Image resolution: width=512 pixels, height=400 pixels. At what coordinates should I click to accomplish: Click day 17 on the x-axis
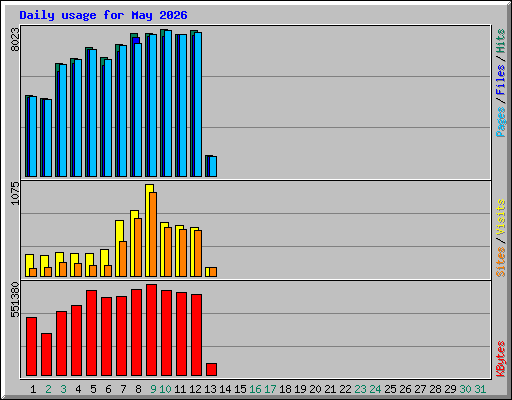point(270,389)
